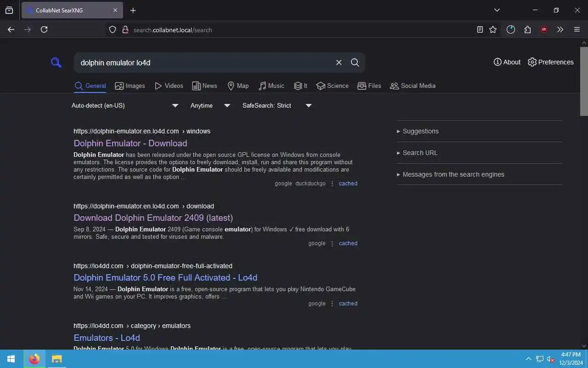Open Dolphin Emulator 5.0 Free Full Activated result

coord(165,277)
